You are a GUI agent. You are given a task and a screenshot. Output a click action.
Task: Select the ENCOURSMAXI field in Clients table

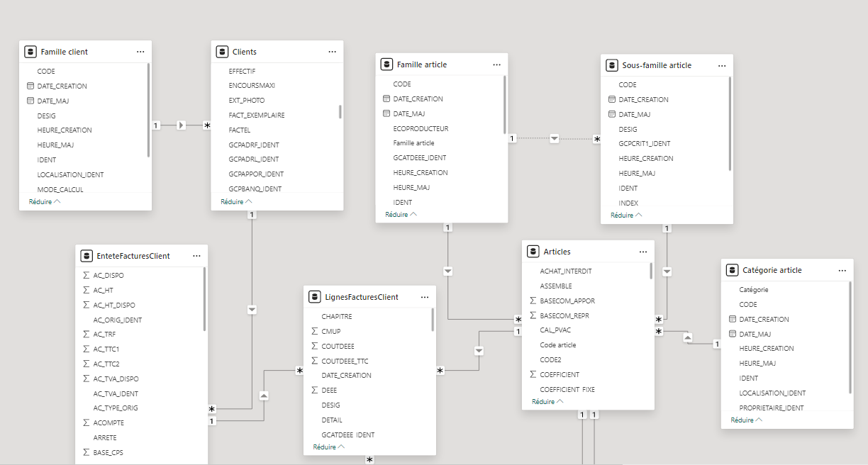252,85
